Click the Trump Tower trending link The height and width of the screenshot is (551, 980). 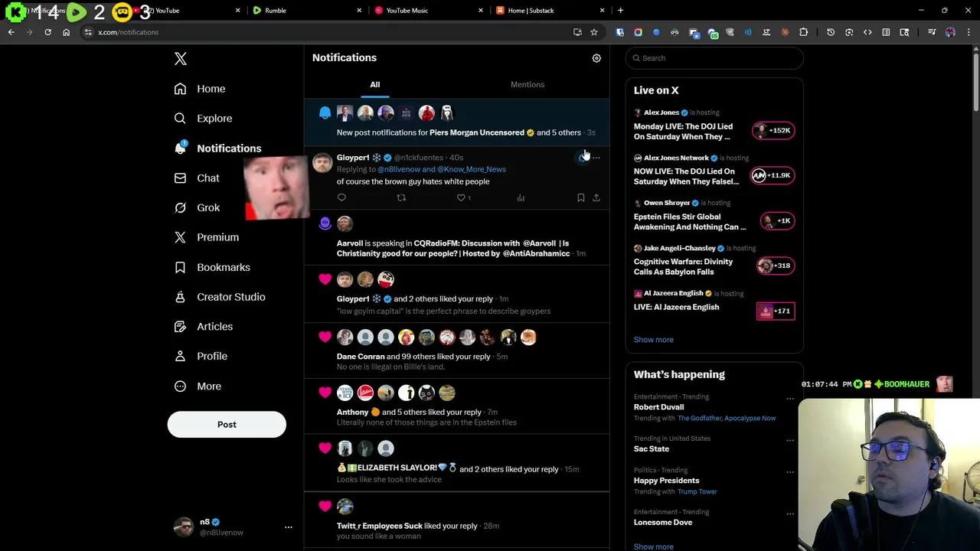tap(697, 492)
